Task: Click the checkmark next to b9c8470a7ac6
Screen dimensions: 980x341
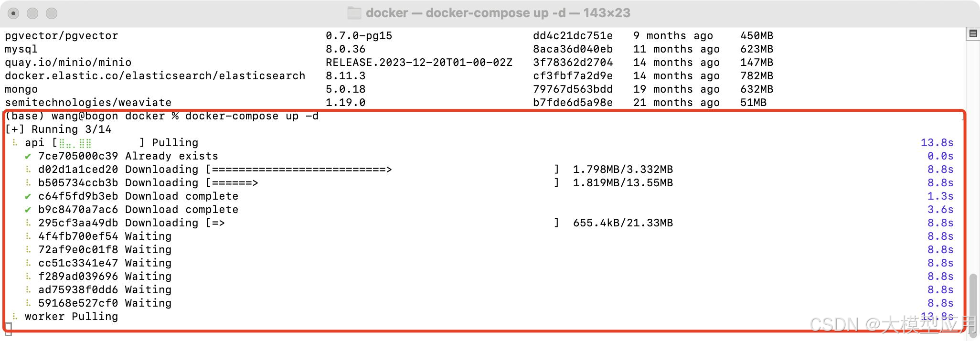Action: (27, 209)
